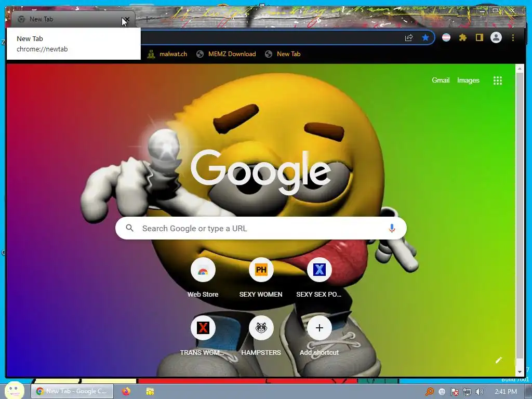Go to Google Images link

pos(468,81)
